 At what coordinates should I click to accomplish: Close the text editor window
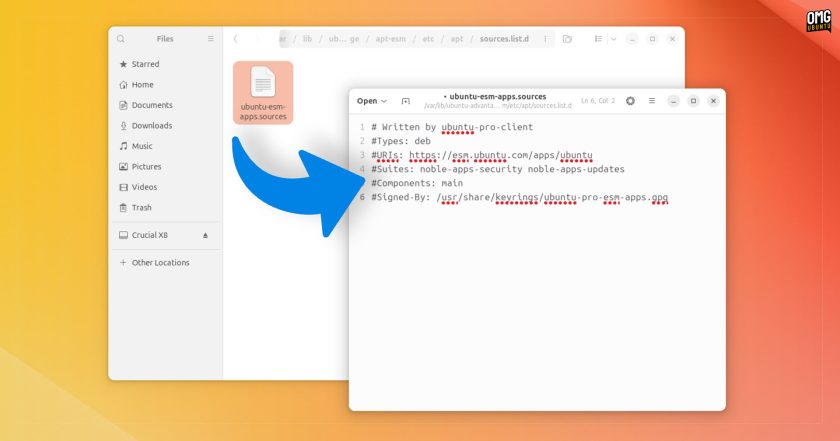[x=713, y=101]
